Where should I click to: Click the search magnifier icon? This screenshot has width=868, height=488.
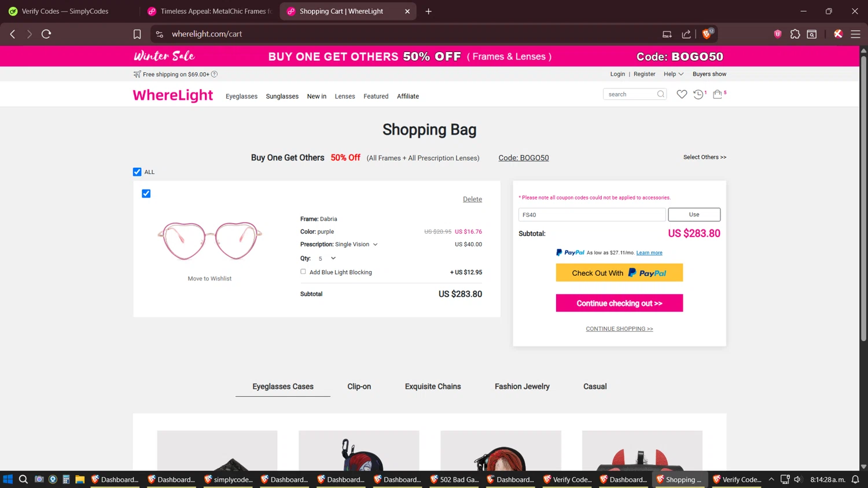(x=661, y=94)
